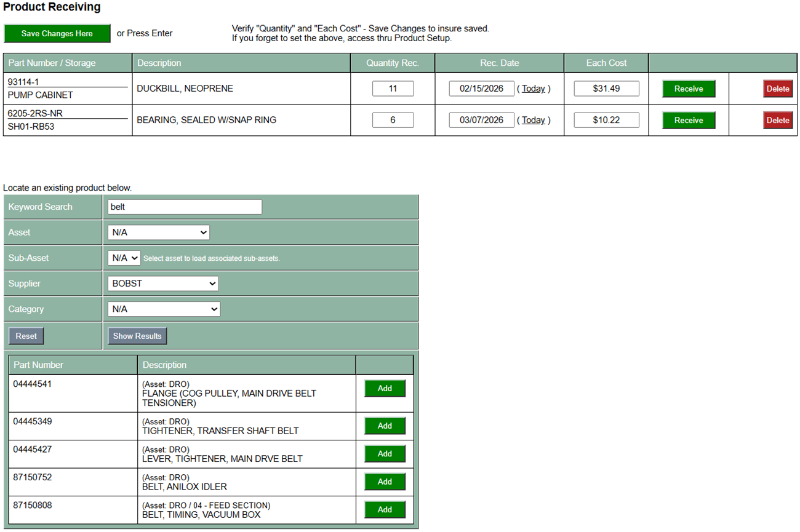Delete the 6205-2RS-NR bearing row
This screenshot has width=800, height=532.
click(x=777, y=121)
